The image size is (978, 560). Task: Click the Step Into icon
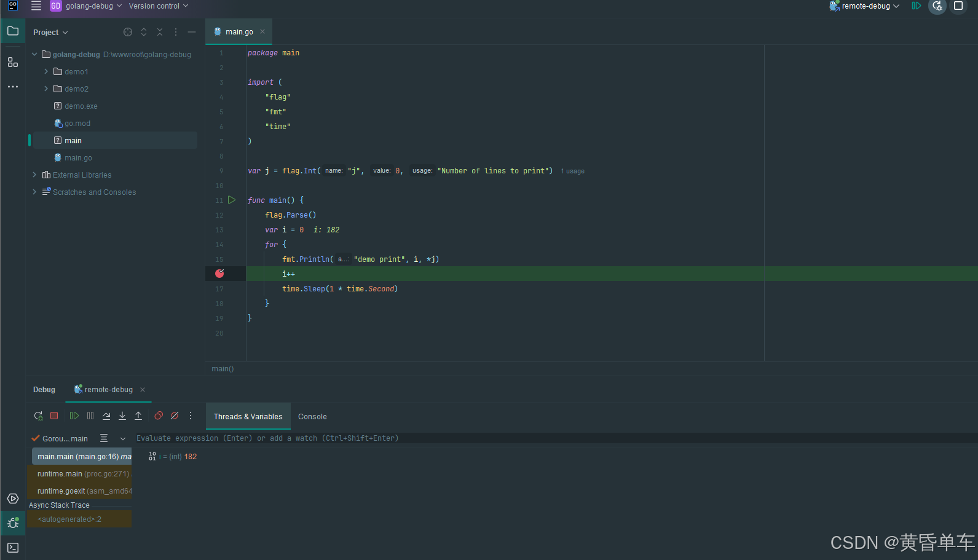coord(122,416)
